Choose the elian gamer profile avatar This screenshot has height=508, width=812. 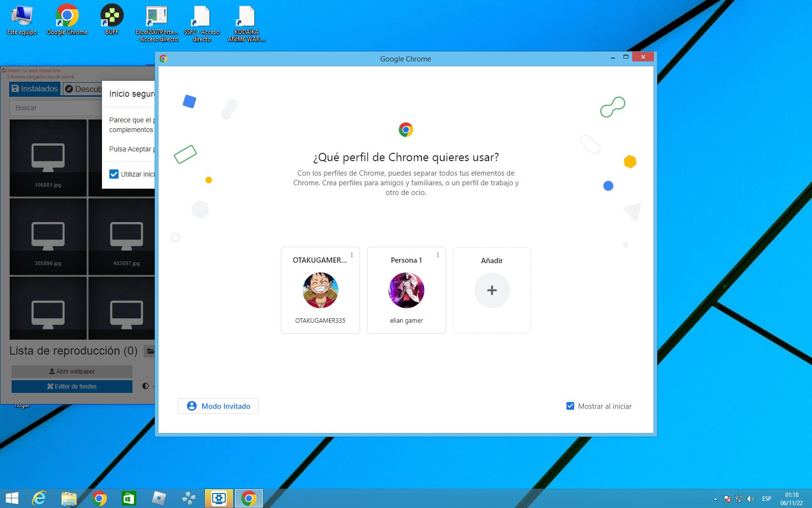[406, 290]
